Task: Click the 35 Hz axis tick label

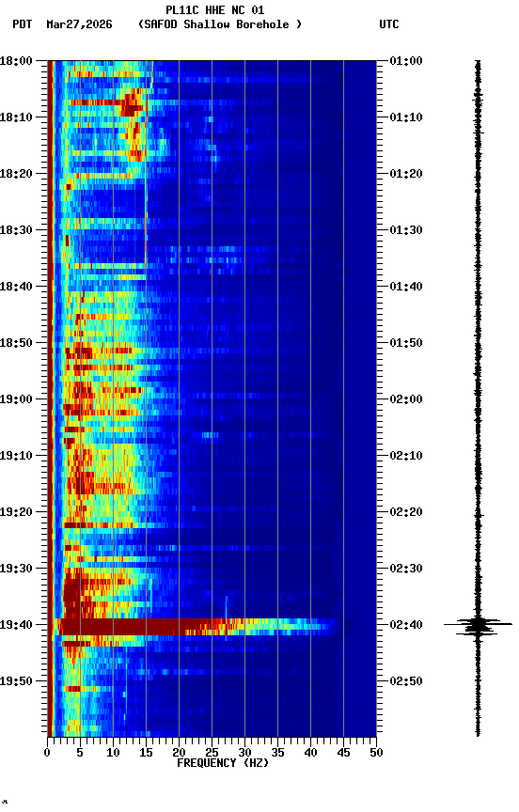Action: (x=277, y=753)
